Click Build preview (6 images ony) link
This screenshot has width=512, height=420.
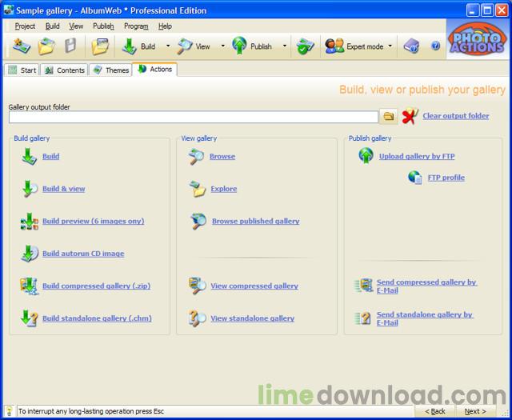point(94,221)
